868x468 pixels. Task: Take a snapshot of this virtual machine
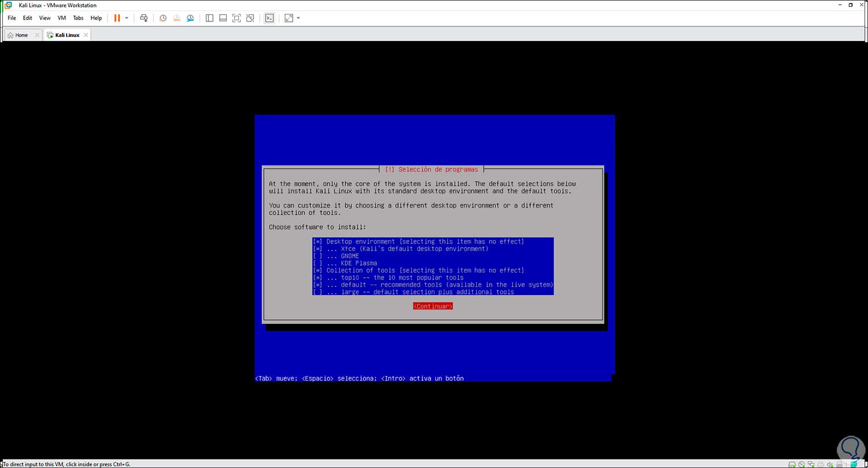click(163, 18)
